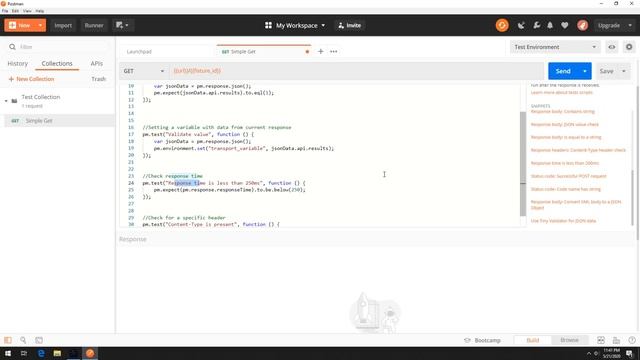Screen dimensions: 640x360
Task: Click the Invite button
Action: point(350,25)
